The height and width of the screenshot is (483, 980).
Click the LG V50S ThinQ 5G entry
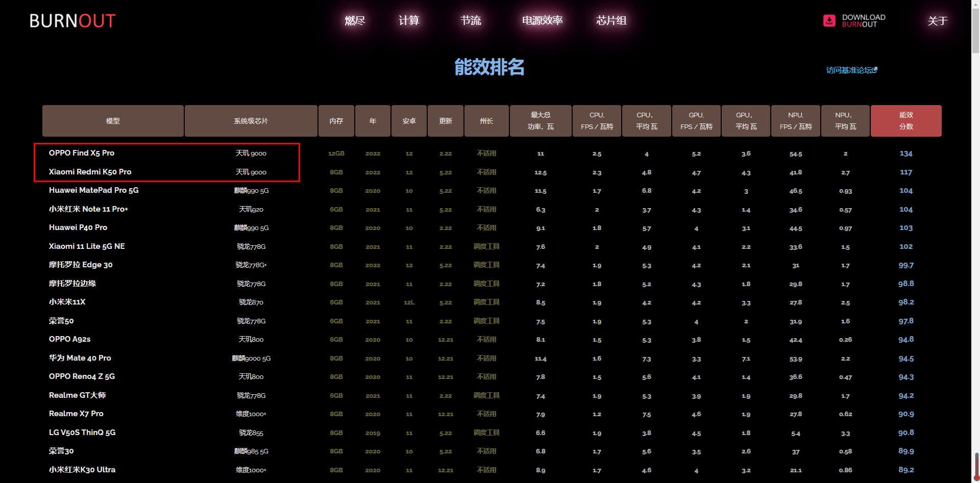[82, 433]
